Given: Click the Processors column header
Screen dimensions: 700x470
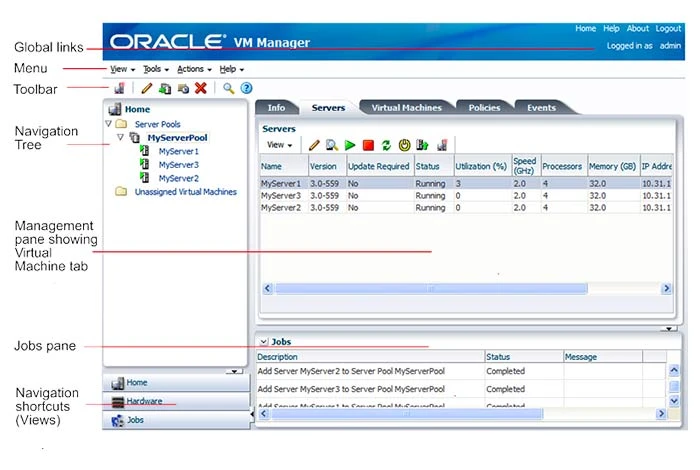Looking at the screenshot, I should pos(563,166).
